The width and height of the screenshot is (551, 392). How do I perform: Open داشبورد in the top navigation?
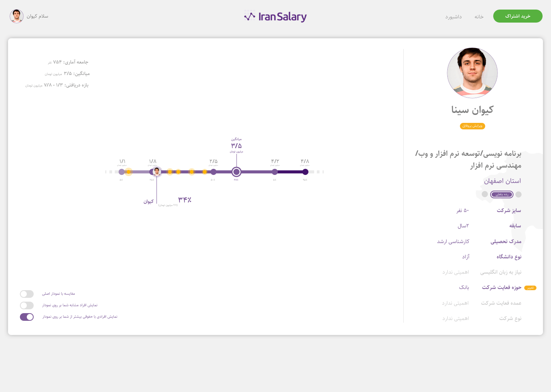pyautogui.click(x=453, y=17)
